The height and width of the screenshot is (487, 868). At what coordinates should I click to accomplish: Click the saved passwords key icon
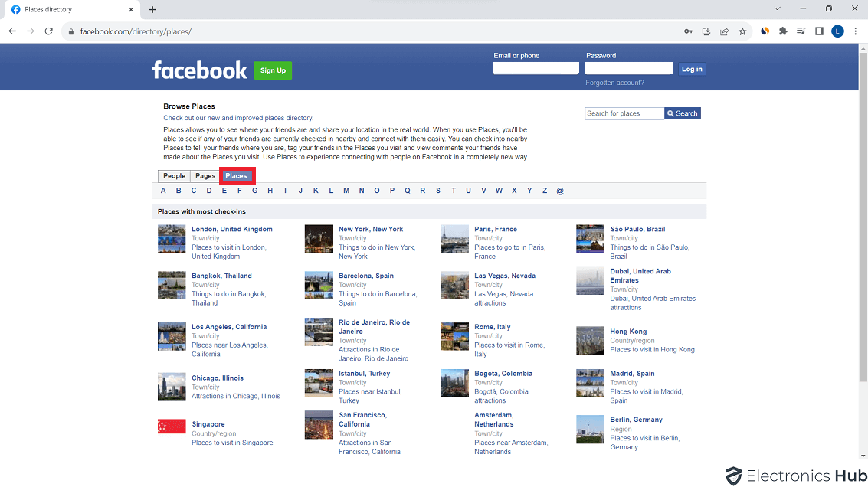click(688, 31)
